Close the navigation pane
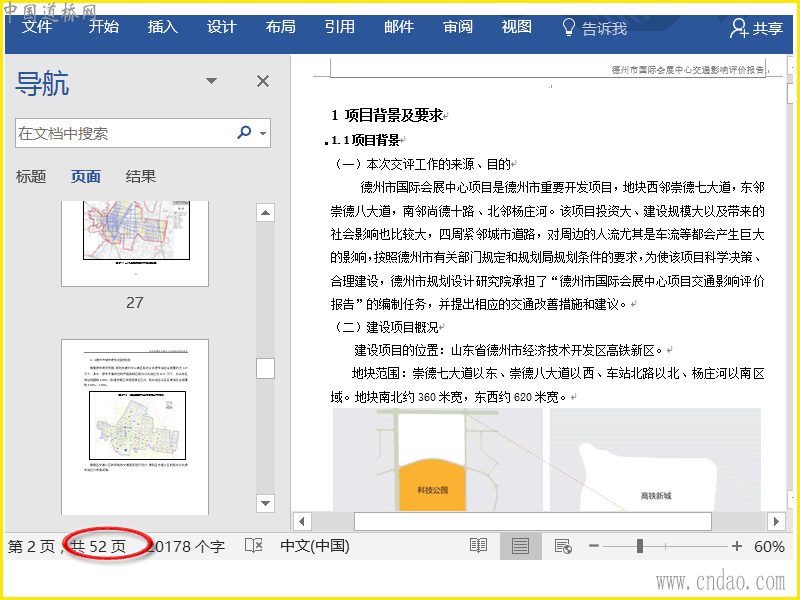The height and width of the screenshot is (600, 800). (263, 82)
